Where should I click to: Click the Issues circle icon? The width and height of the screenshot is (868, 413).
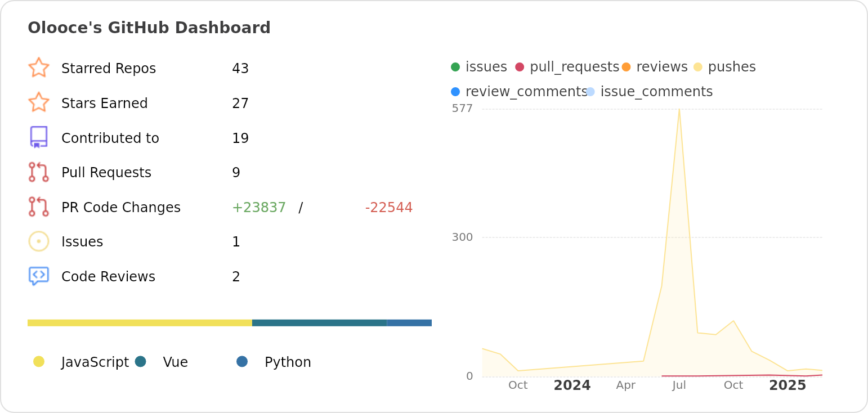click(39, 241)
